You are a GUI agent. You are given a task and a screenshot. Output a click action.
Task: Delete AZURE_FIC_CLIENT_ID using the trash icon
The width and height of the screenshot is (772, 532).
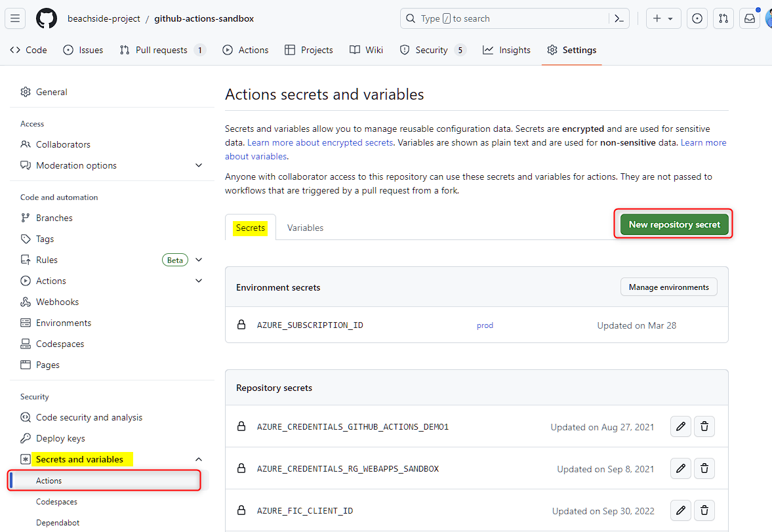704,510
